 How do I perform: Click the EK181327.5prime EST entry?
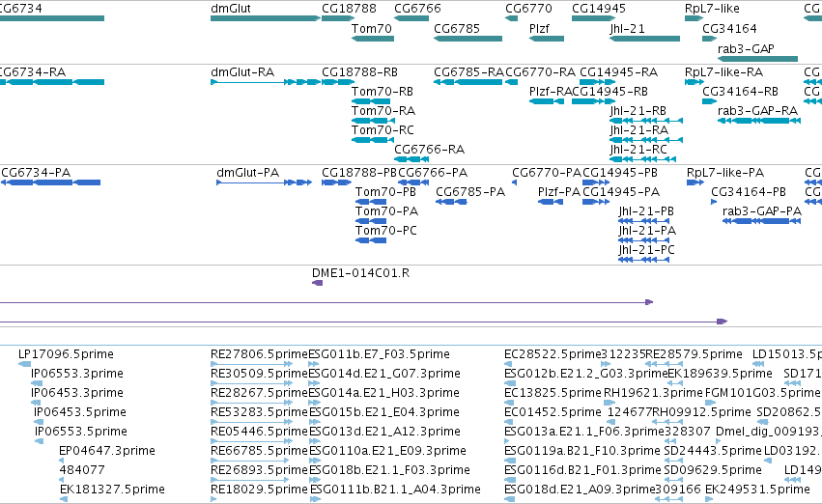coord(64,499)
